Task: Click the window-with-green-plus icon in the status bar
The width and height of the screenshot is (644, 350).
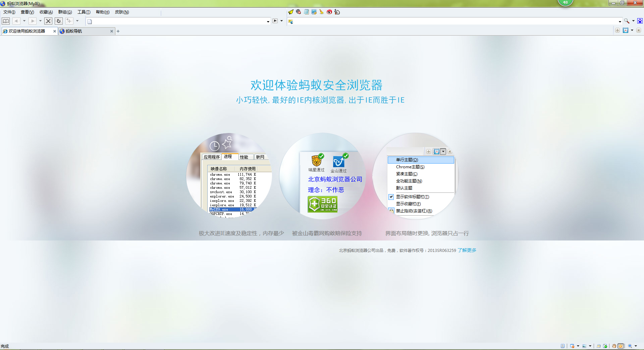Action: [605, 346]
